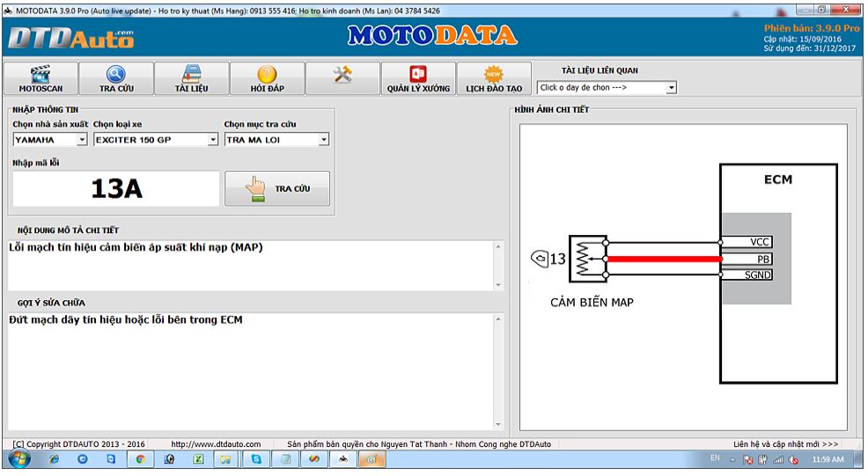
Task: Open Excel from the taskbar
Action: pos(197,458)
